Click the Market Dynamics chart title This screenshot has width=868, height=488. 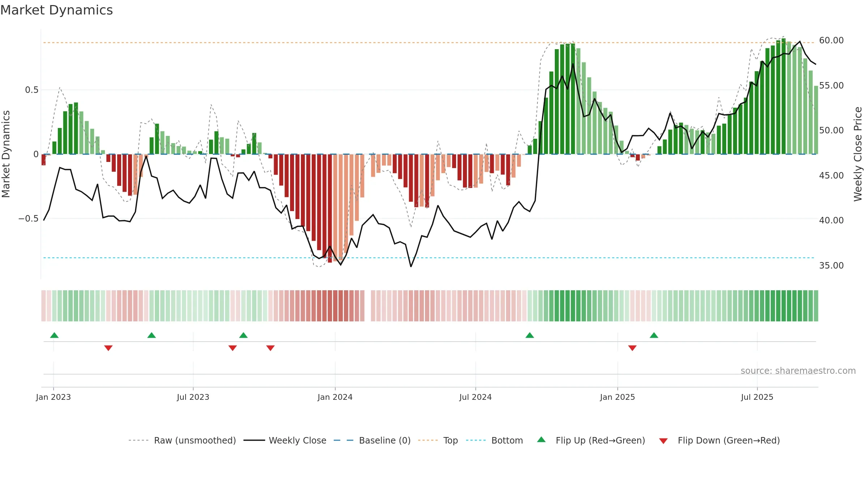pos(56,10)
